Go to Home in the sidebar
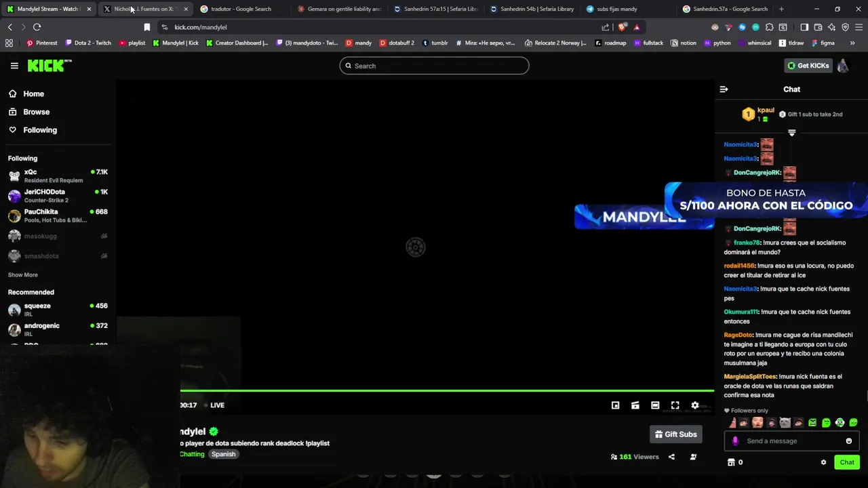Viewport: 868px width, 488px height. pos(26,94)
